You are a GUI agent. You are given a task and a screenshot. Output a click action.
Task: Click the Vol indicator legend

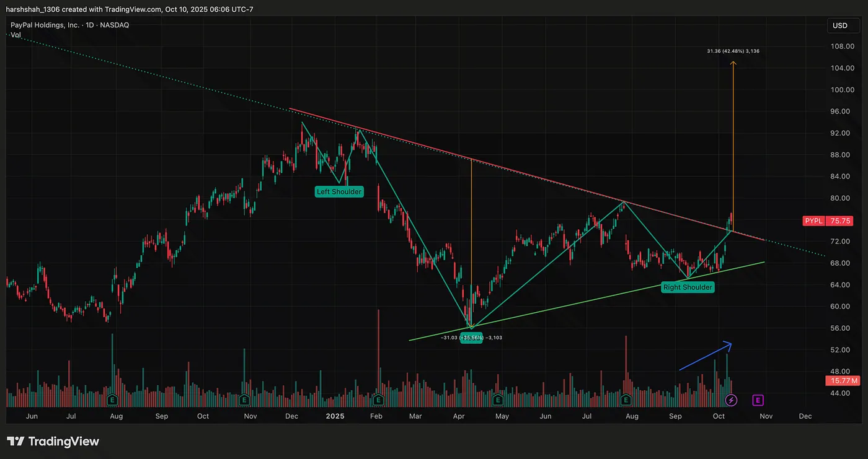15,35
